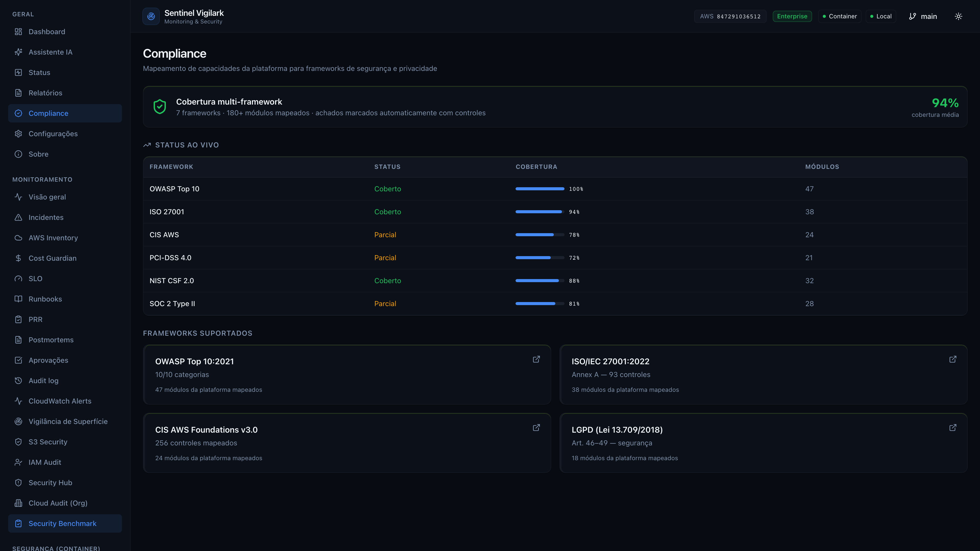Screen dimensions: 980x551
Task: Click the Enterprise badge
Action: pos(792,16)
